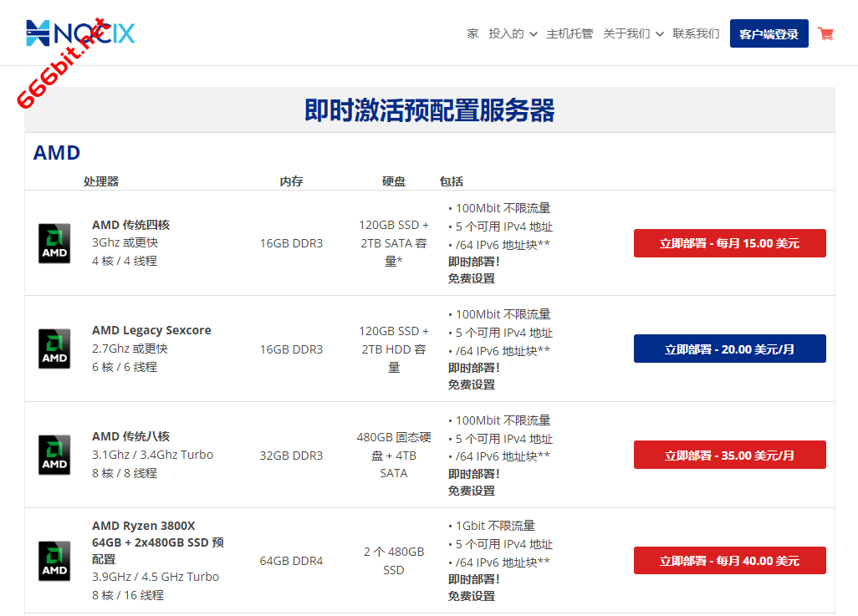Click AMD logo beside Legacy Sexcore server
Viewport: 858px width, 616px height.
(54, 349)
